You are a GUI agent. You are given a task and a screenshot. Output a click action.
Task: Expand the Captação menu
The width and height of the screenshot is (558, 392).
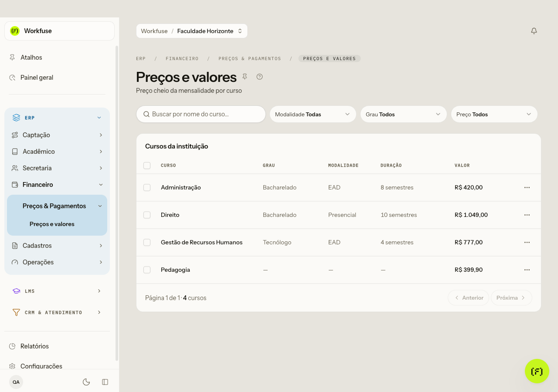tap(57, 135)
